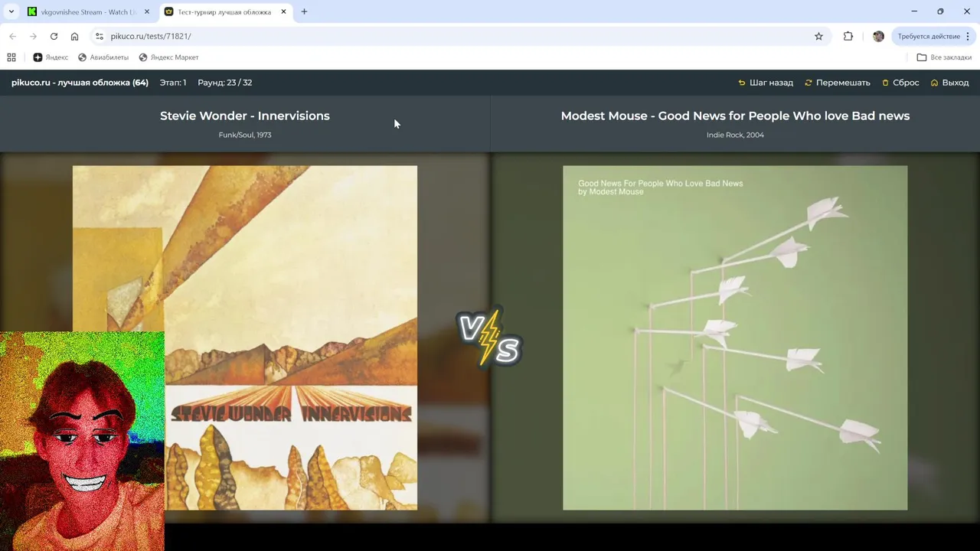Viewport: 980px width, 551px height.
Task: Open Chrome's three-dot menu
Action: tap(968, 36)
